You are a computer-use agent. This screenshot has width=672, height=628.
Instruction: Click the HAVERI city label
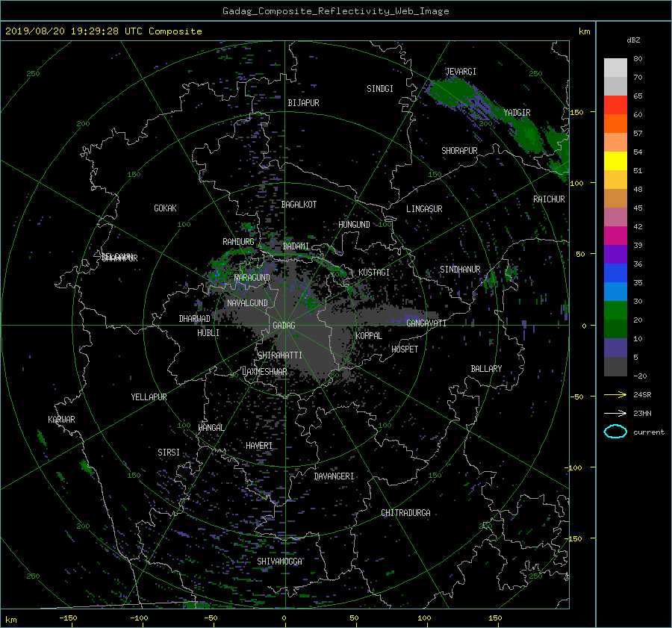coord(259,446)
